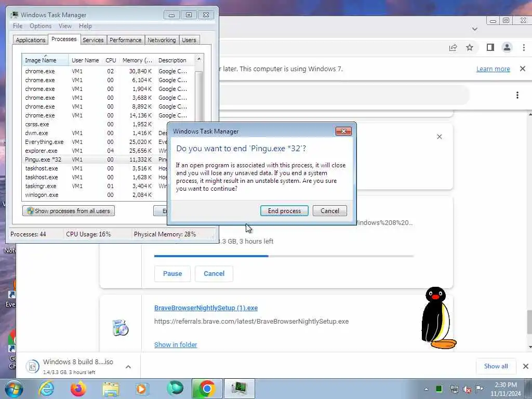The width and height of the screenshot is (532, 399).
Task: Sort processes by Memory column
Action: [137, 60]
